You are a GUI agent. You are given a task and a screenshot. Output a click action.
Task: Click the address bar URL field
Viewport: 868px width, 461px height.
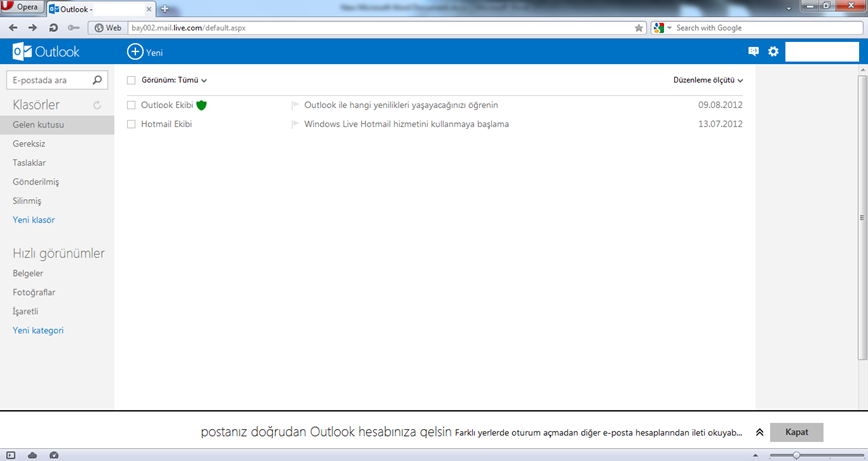pyautogui.click(x=381, y=28)
